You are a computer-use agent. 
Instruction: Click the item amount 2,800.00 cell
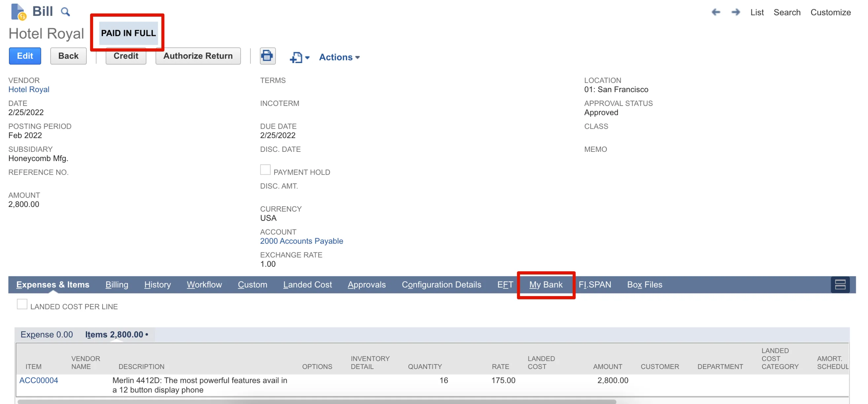[x=613, y=381]
